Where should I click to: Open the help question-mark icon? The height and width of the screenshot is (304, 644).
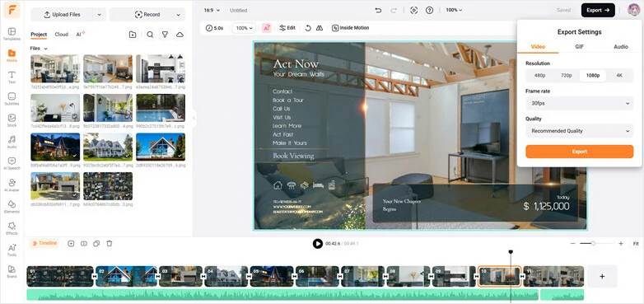[429, 10]
